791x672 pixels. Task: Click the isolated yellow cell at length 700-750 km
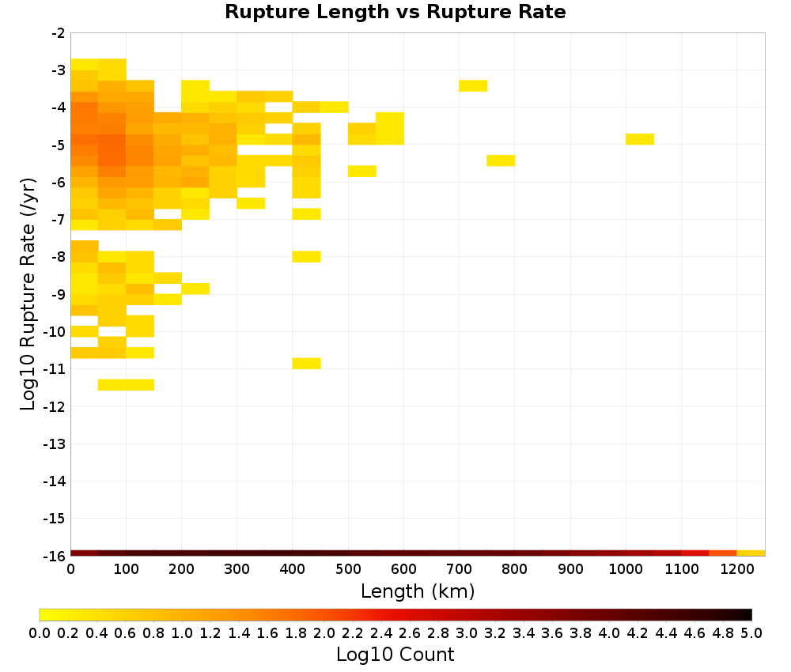473,85
